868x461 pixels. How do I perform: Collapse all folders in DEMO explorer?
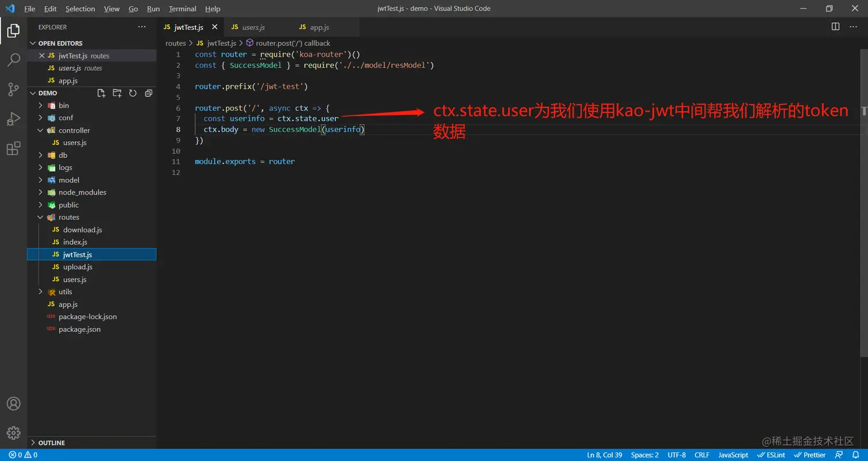tap(148, 93)
